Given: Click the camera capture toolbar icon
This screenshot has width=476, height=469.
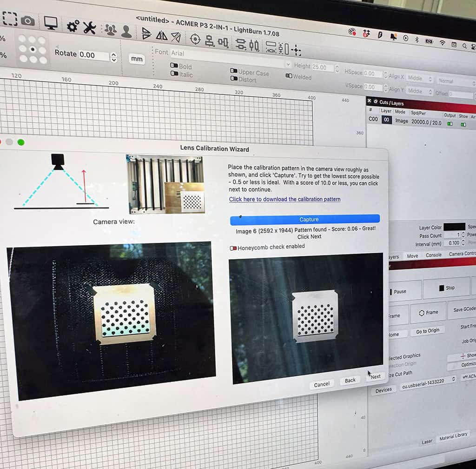Looking at the screenshot, I should click(x=28, y=21).
